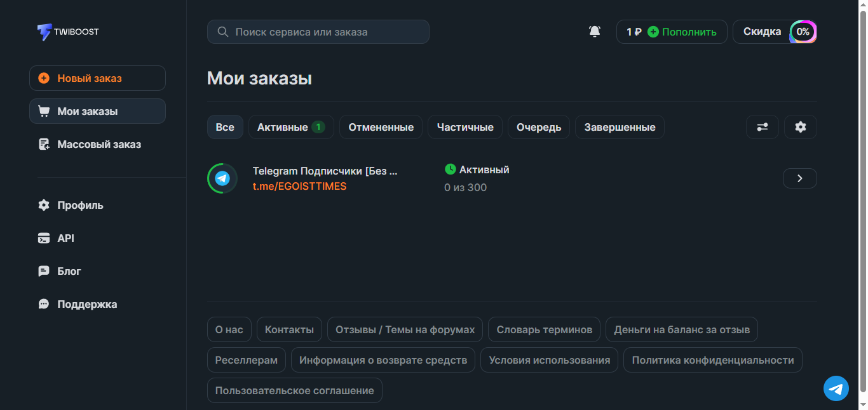
Task: Open the t.me/EGOISTTIMES link
Action: 299,187
